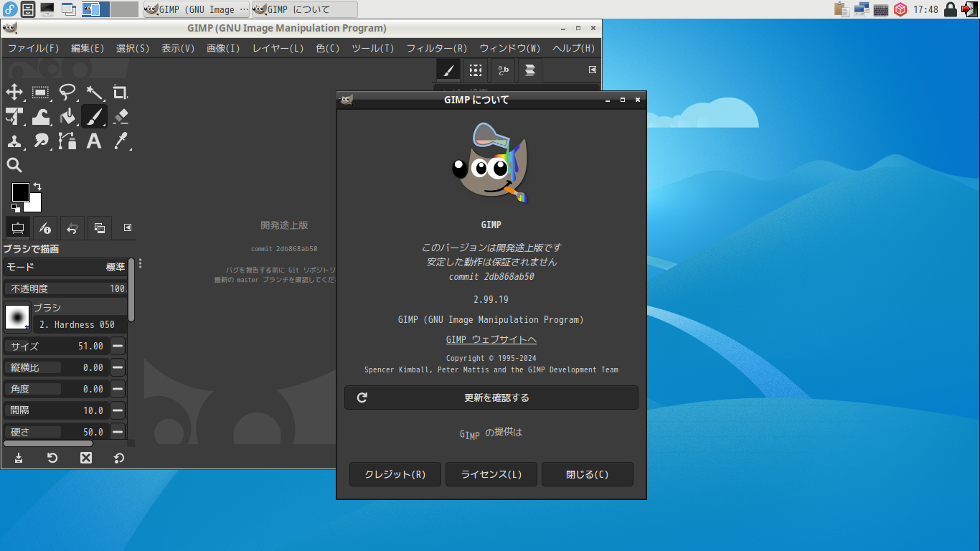The height and width of the screenshot is (551, 980).
Task: Click the 間隔 spacing slider
Action: coord(56,410)
